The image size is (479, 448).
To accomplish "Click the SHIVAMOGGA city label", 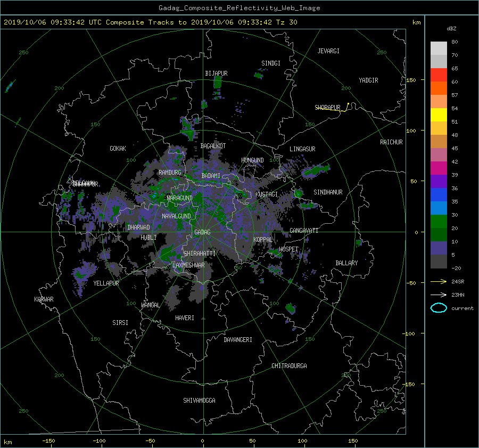I will click(199, 401).
